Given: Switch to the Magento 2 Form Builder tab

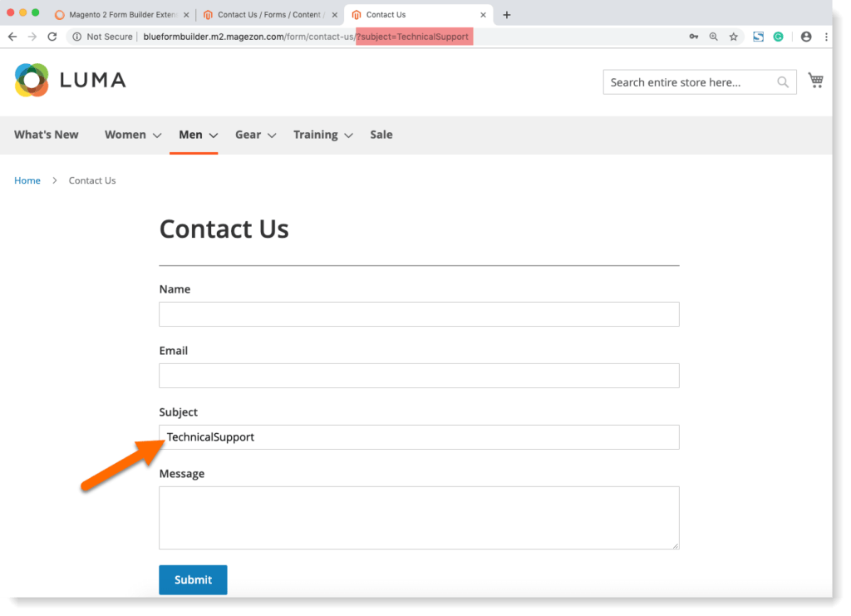Looking at the screenshot, I should 121,14.
